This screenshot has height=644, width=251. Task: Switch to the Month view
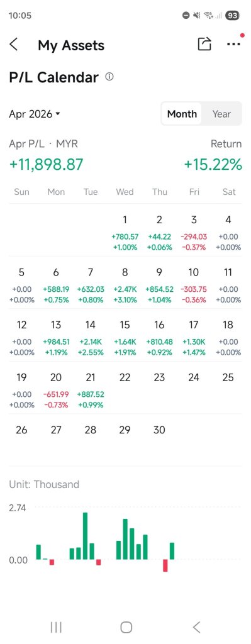182,114
